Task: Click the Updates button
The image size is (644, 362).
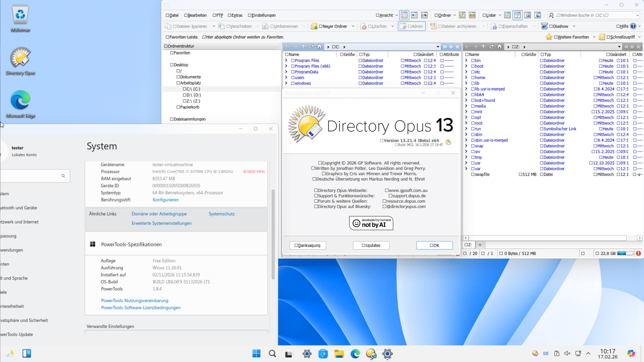Action: coord(371,245)
